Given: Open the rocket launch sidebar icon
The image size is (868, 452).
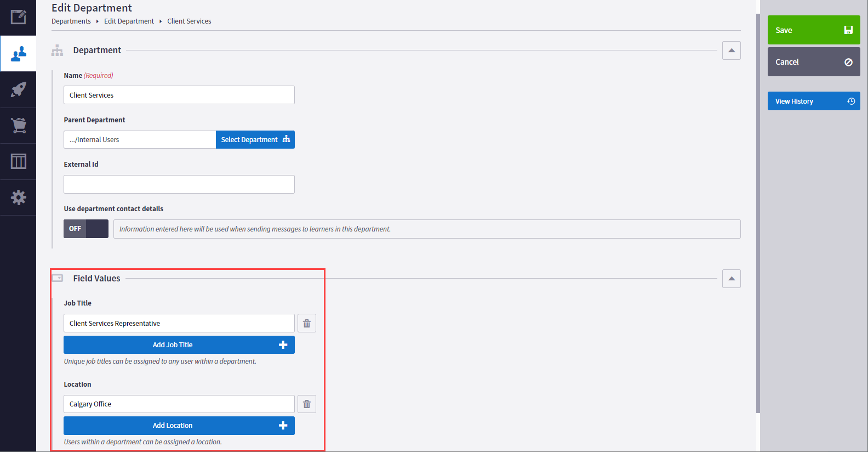Looking at the screenshot, I should pyautogui.click(x=18, y=89).
